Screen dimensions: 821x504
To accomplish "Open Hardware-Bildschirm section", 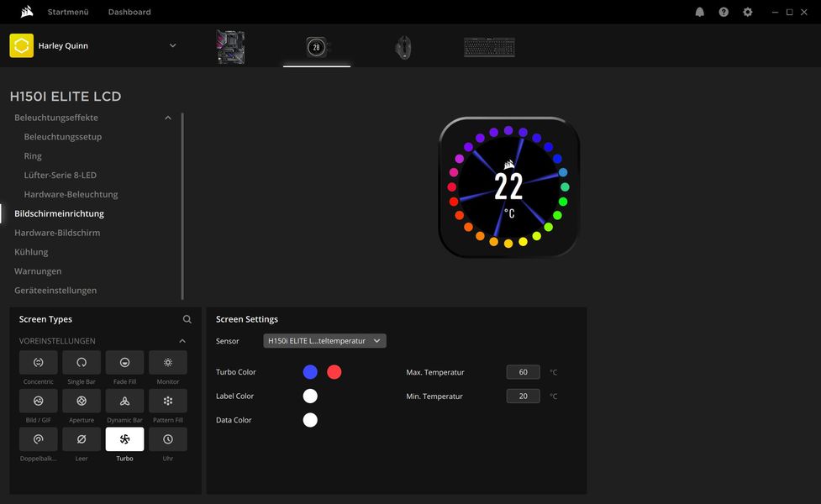I will click(x=57, y=233).
